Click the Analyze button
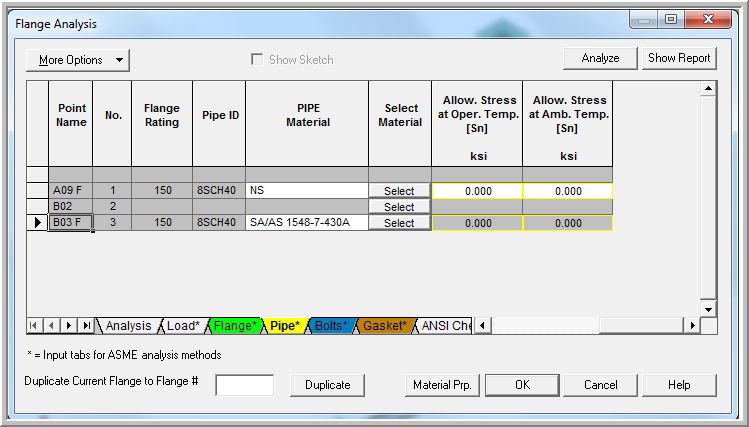 [600, 58]
